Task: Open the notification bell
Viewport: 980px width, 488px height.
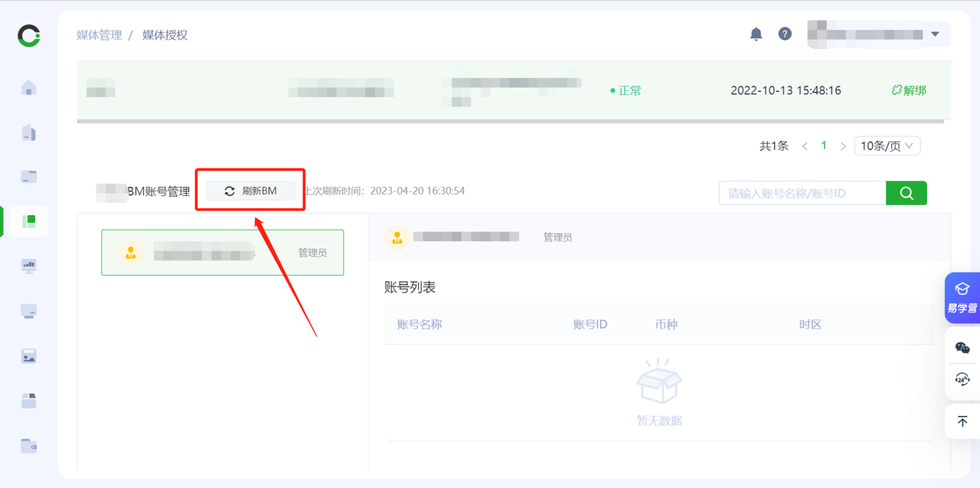Action: [756, 34]
